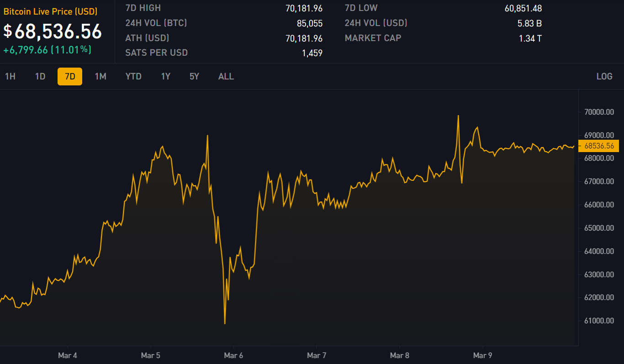Open the 5Y price range

[x=195, y=76]
